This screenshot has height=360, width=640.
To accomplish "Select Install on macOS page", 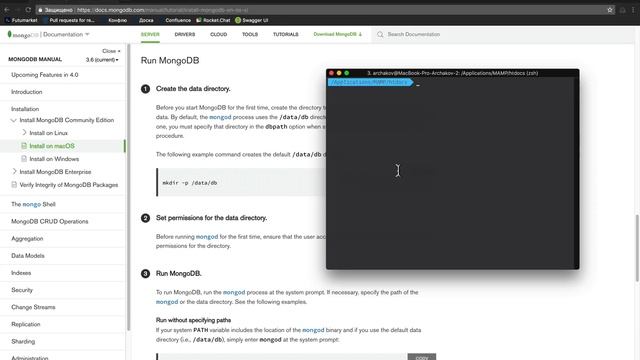I will 52,146.
